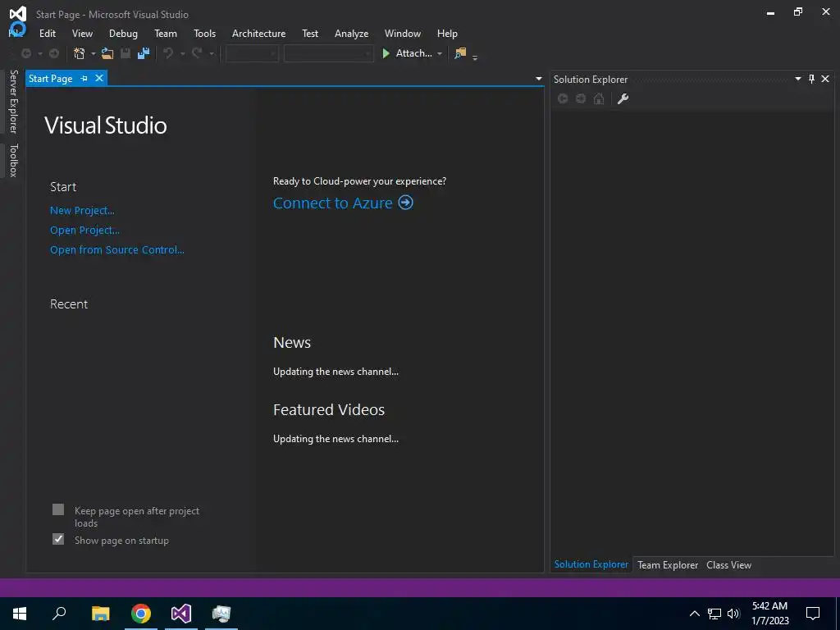Click the Navigate Backward toolbar icon
Viewport: 840px width, 630px height.
[x=25, y=53]
